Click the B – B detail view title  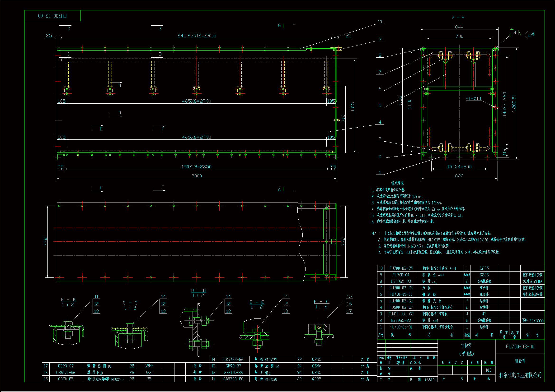(68, 300)
